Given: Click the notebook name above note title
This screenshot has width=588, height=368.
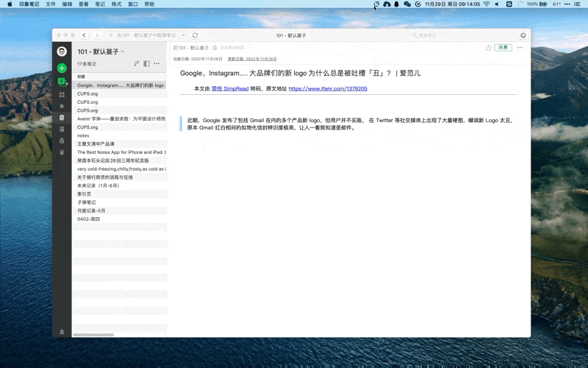Looking at the screenshot, I should tap(191, 48).
